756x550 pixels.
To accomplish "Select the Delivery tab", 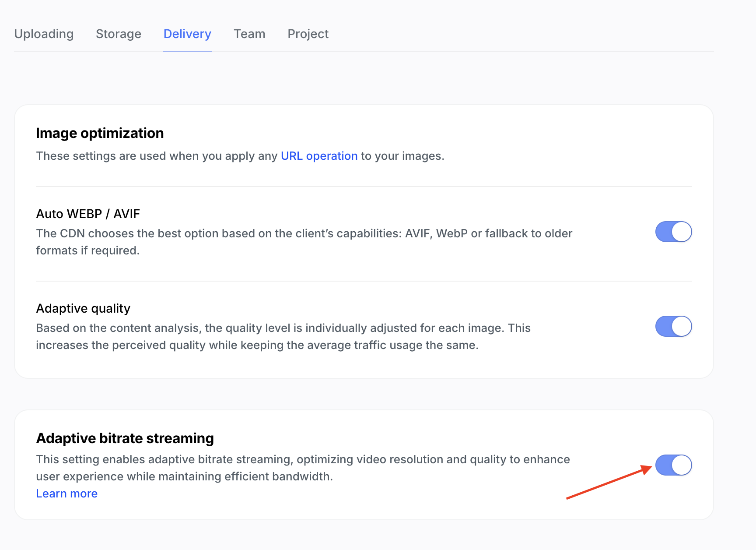I will click(187, 34).
